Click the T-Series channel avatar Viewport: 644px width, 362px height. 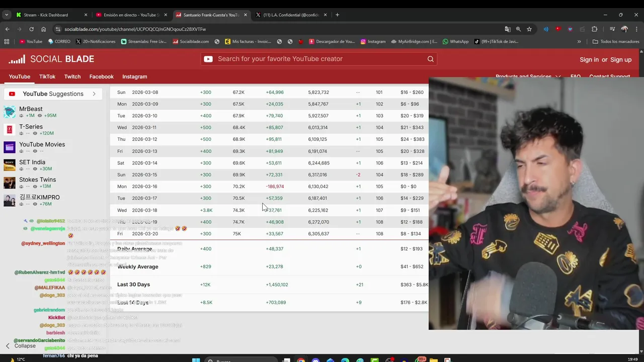pos(10,130)
